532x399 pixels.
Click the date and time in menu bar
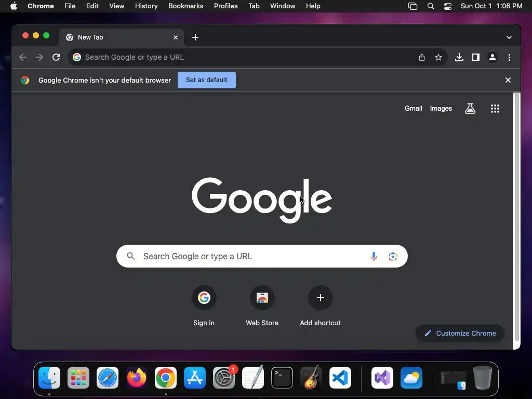click(491, 6)
